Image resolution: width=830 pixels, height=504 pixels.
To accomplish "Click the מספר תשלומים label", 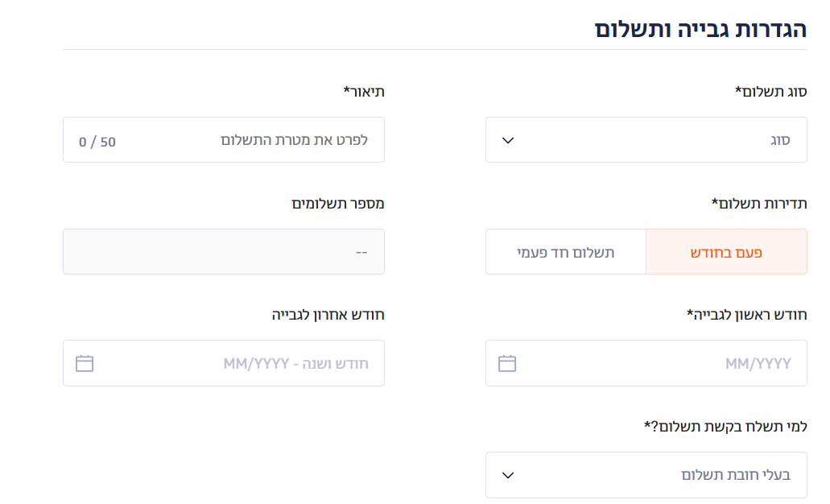I will (338, 204).
